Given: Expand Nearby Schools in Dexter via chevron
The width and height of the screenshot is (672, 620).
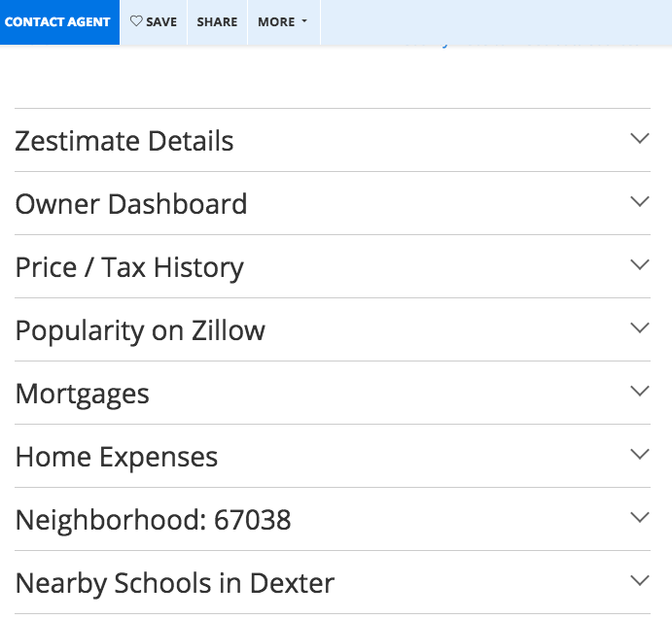Looking at the screenshot, I should [x=639, y=581].
